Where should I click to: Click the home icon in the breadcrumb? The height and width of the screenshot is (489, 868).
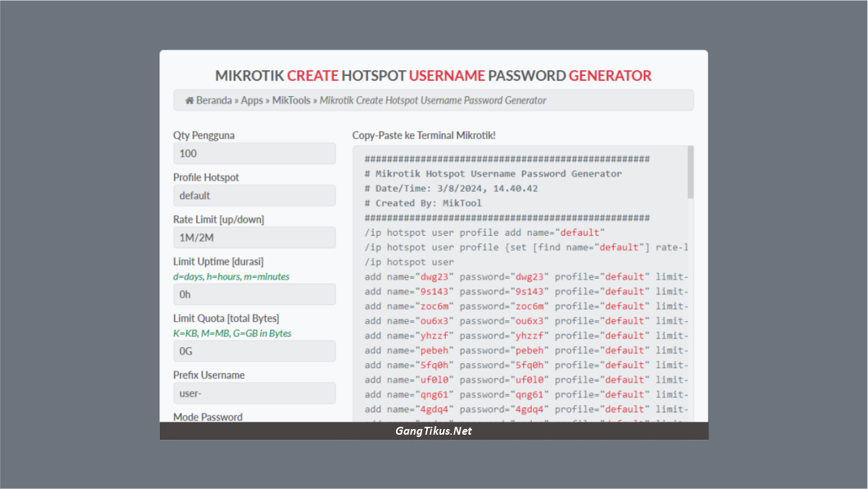tap(189, 100)
